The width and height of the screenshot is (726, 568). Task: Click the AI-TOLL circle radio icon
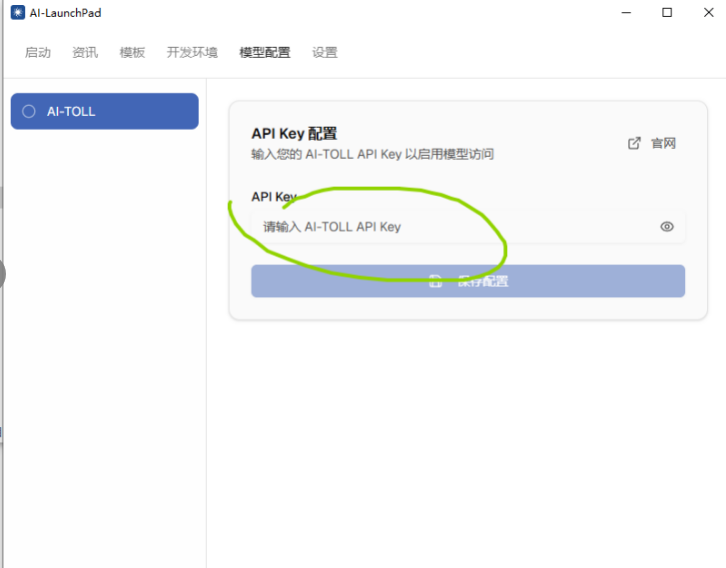[x=29, y=111]
